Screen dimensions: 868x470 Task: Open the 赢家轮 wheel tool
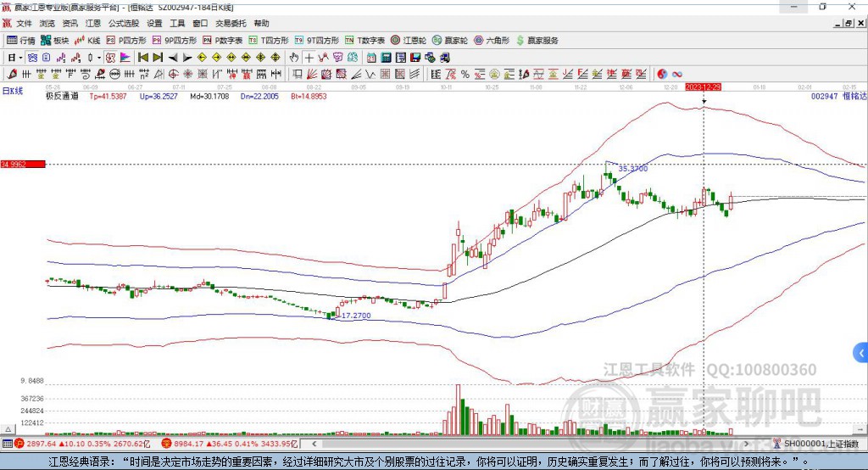pyautogui.click(x=449, y=41)
